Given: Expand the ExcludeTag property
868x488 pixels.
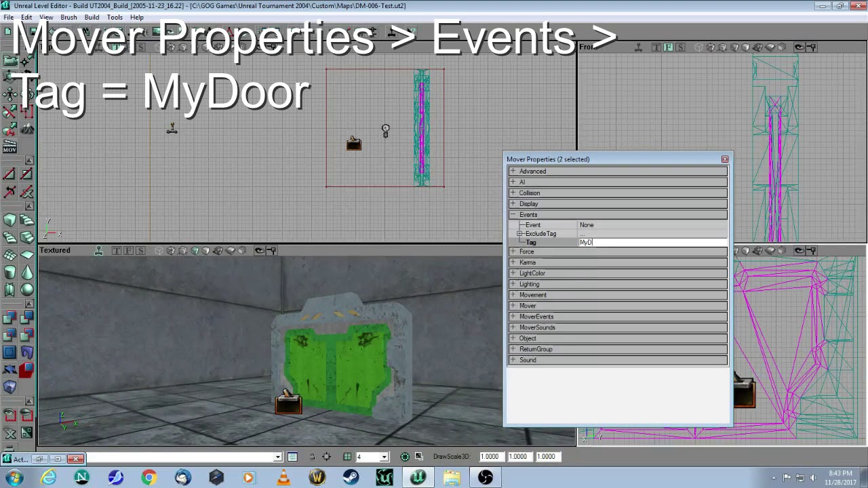Looking at the screenshot, I should pyautogui.click(x=520, y=234).
